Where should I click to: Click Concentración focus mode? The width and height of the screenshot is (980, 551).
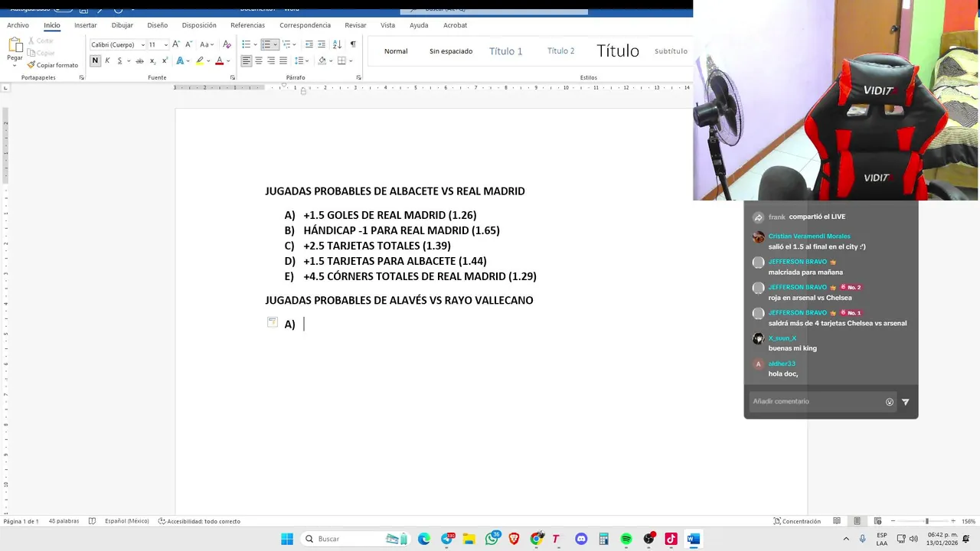tap(796, 521)
